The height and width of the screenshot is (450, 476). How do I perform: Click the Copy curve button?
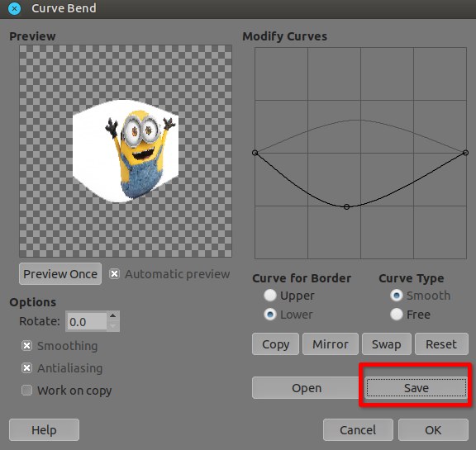coord(275,344)
